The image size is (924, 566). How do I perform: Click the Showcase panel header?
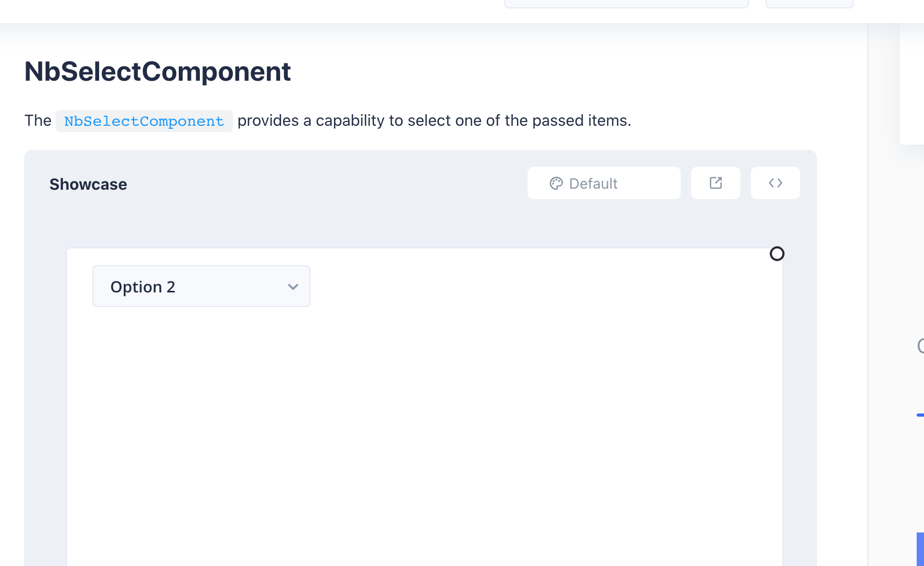pos(88,184)
